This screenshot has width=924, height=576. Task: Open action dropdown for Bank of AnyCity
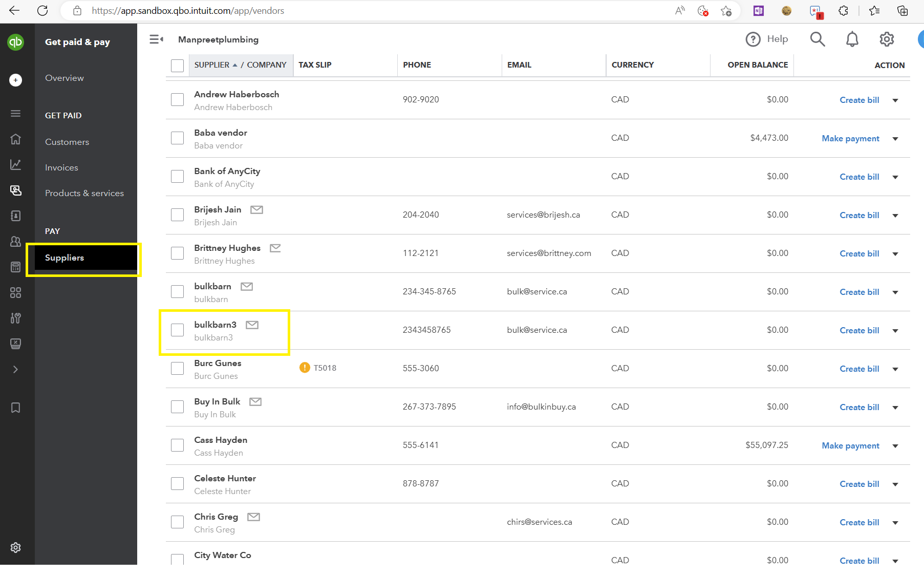895,177
